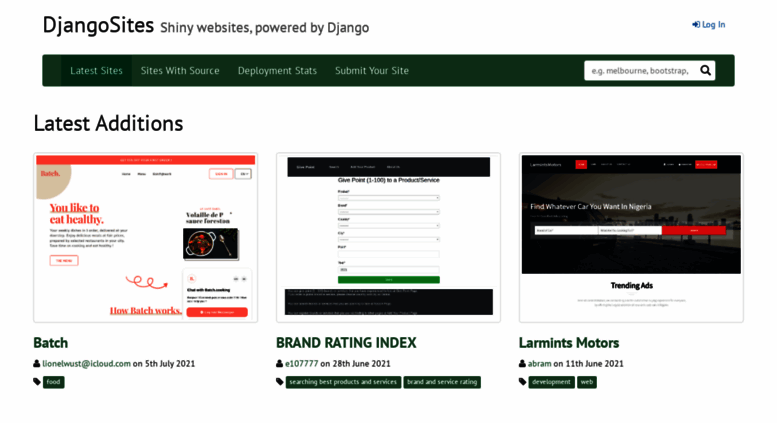Open the Deployment Stats page
This screenshot has width=777, height=423.
point(277,71)
